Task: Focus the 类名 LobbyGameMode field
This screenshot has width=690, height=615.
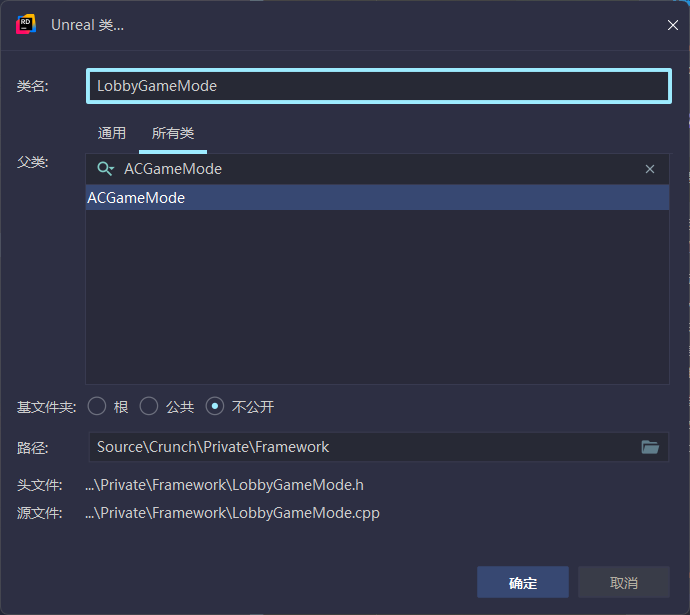Action: (x=379, y=86)
